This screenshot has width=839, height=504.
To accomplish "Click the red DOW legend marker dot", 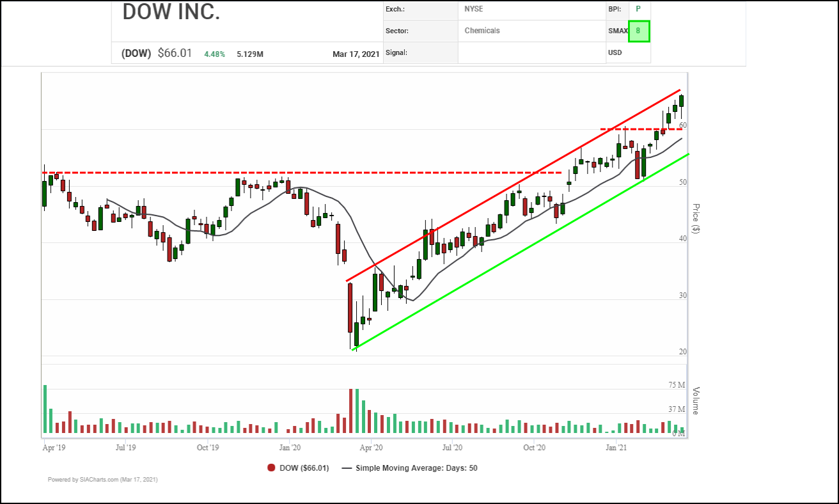I will 272,468.
